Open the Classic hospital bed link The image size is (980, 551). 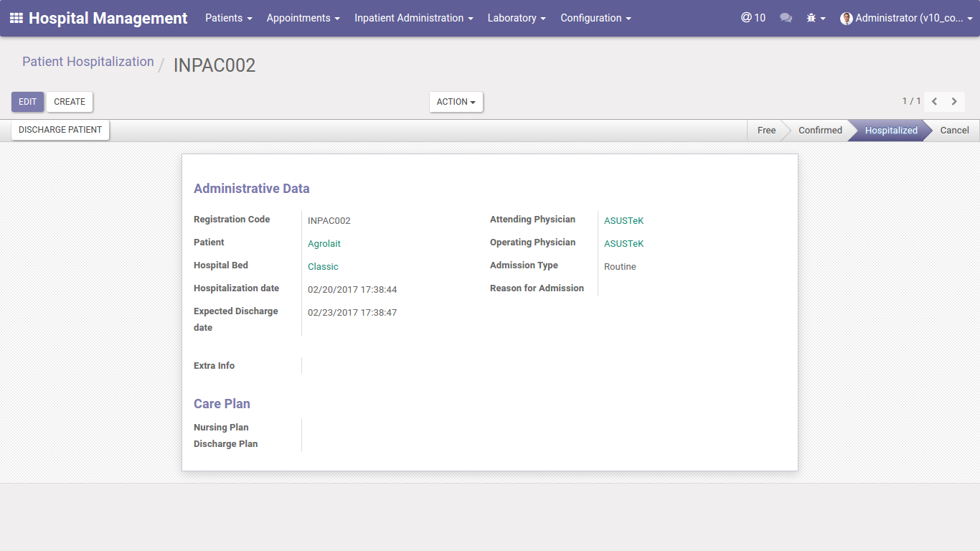tap(323, 267)
